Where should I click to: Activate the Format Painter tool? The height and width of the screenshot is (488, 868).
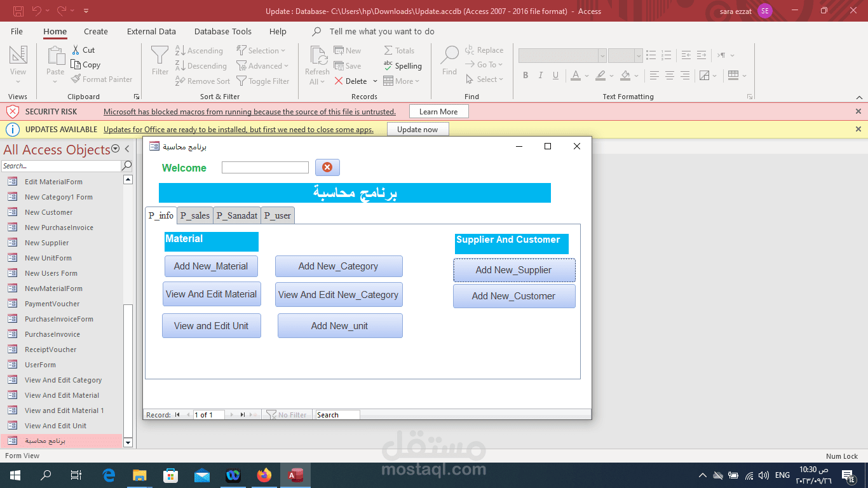pos(102,79)
